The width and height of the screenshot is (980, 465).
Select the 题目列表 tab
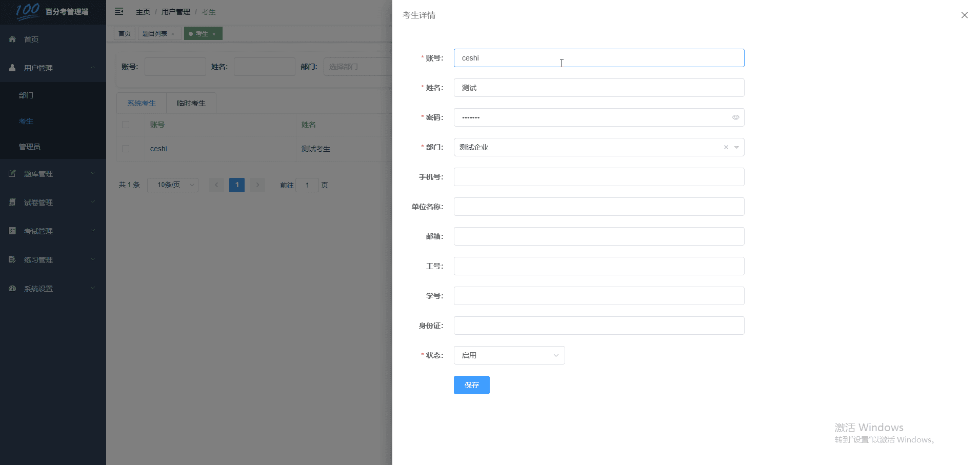coord(155,33)
